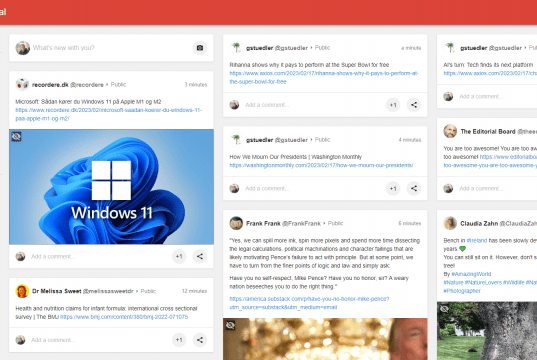Click the camera icon in the new post box
This screenshot has height=360, width=537.
[200, 48]
